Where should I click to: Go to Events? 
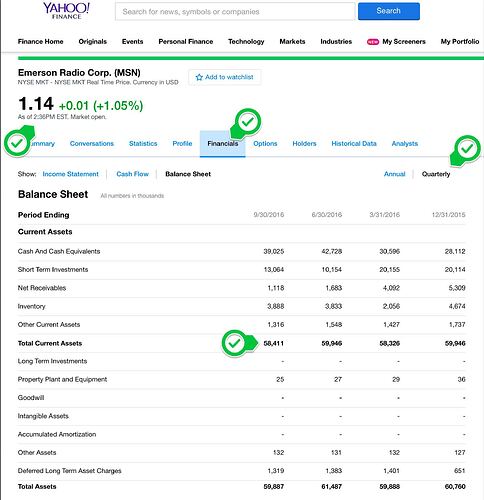coord(132,42)
